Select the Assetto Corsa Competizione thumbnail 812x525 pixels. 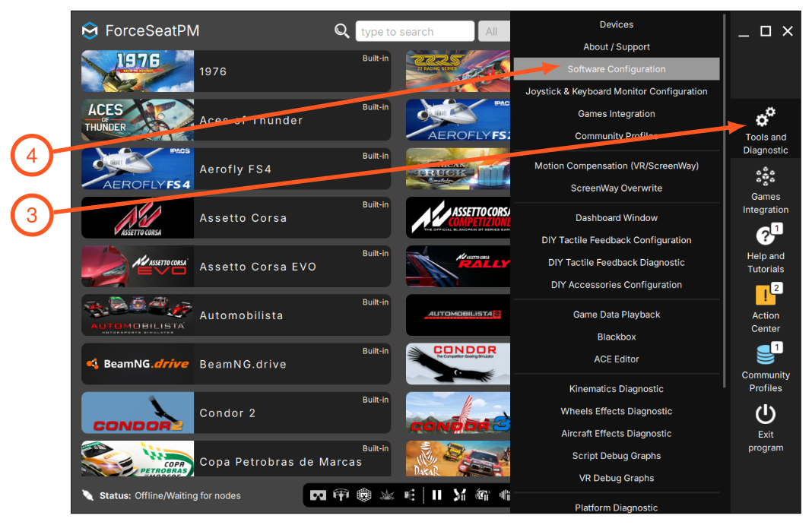[x=458, y=217]
